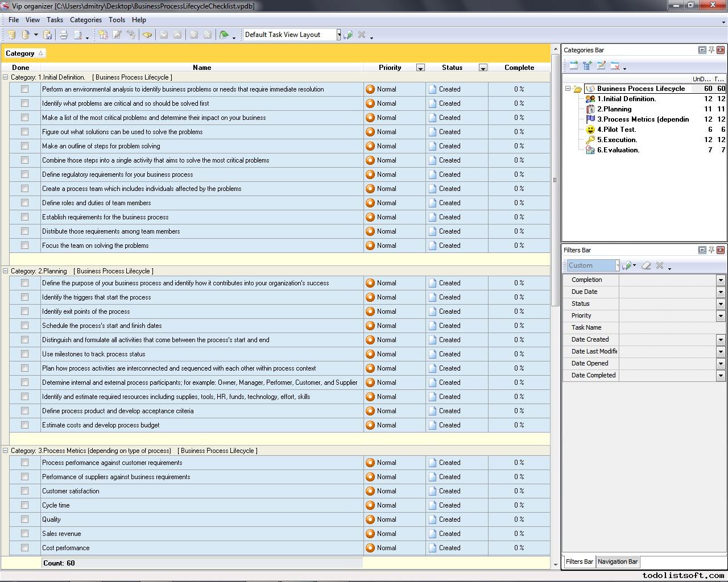The width and height of the screenshot is (728, 582).
Task: Collapse the 2.Planning category group
Action: point(6,271)
